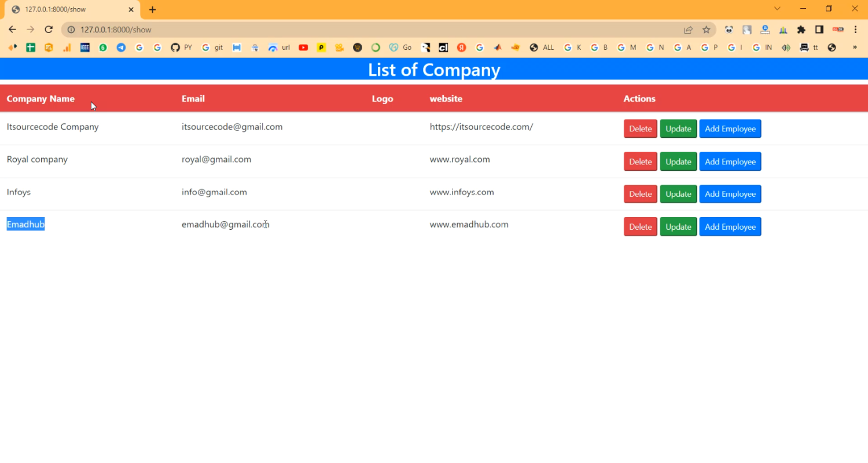Click the GitHub PY bookmark
The width and height of the screenshot is (868, 463).
(181, 47)
